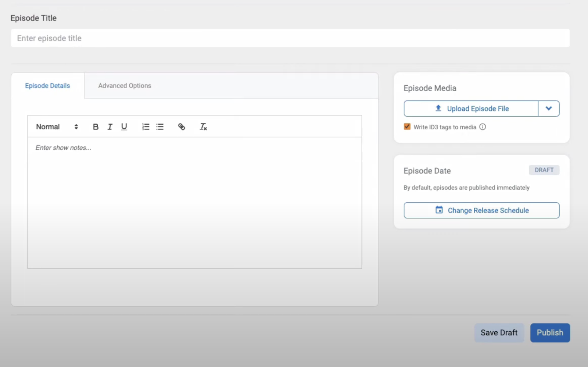Disable Write ID3 tags to media checkbox
The width and height of the screenshot is (588, 367).
click(407, 127)
